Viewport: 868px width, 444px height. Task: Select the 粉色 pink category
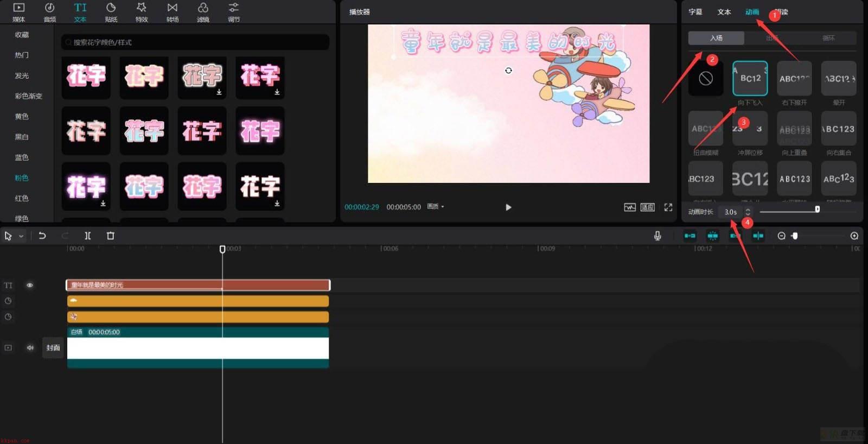click(22, 177)
